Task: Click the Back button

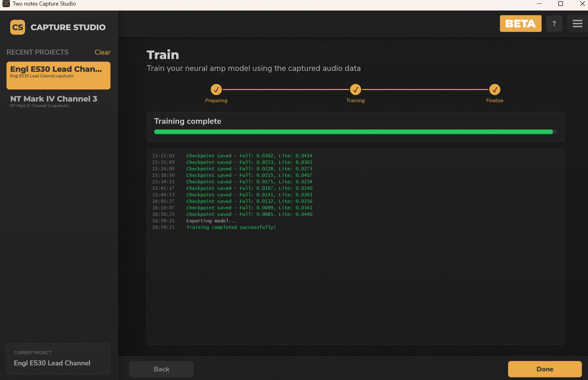Action: click(x=162, y=369)
